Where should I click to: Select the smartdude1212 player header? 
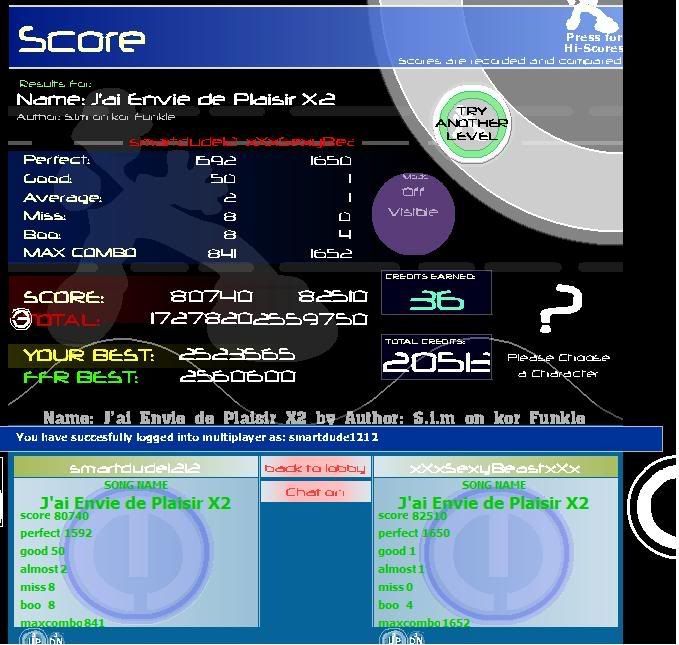click(x=135, y=468)
